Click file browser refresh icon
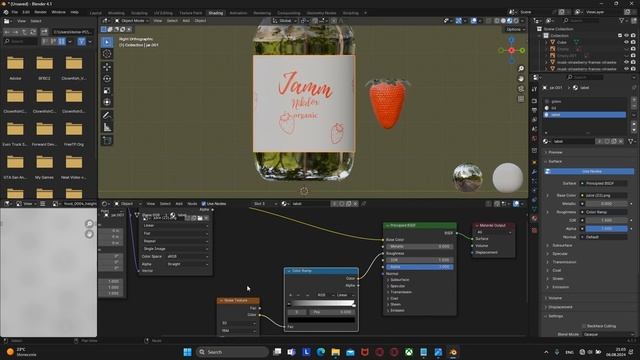 click(33, 32)
